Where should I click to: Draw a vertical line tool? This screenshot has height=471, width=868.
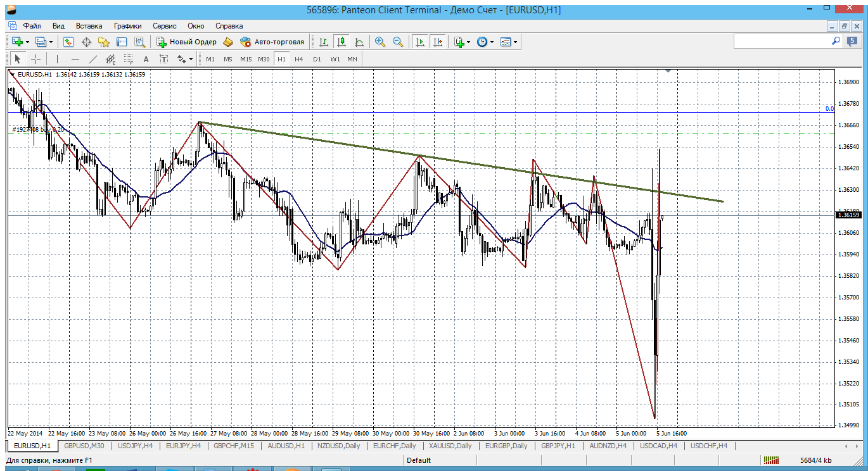click(x=57, y=59)
